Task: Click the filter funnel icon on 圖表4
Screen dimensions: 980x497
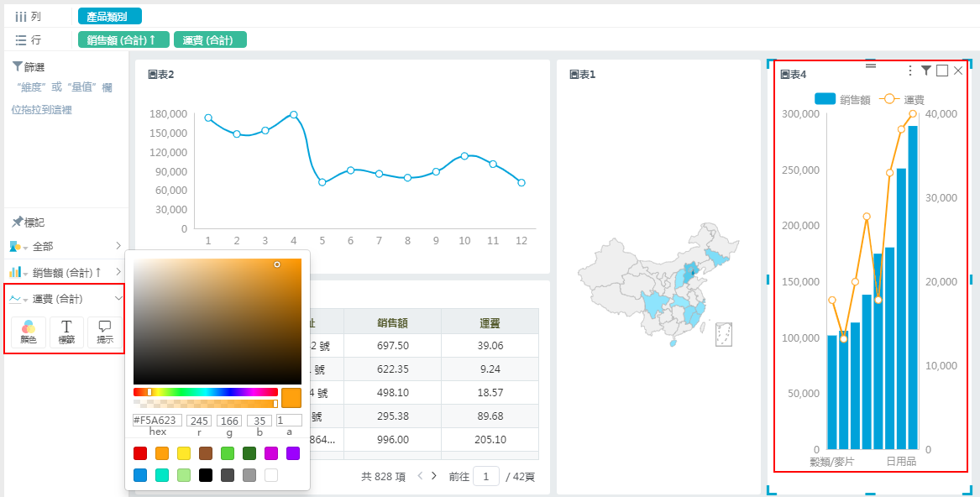Action: (926, 71)
